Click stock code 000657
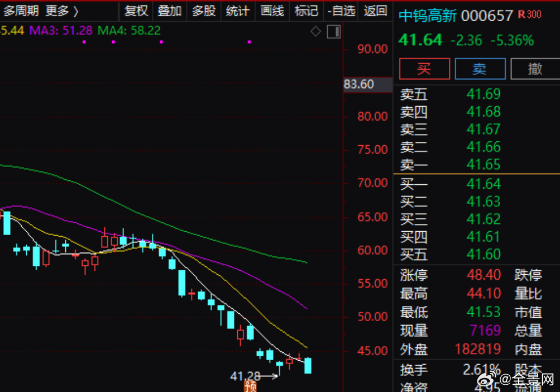This screenshot has width=560, height=392. [x=487, y=16]
